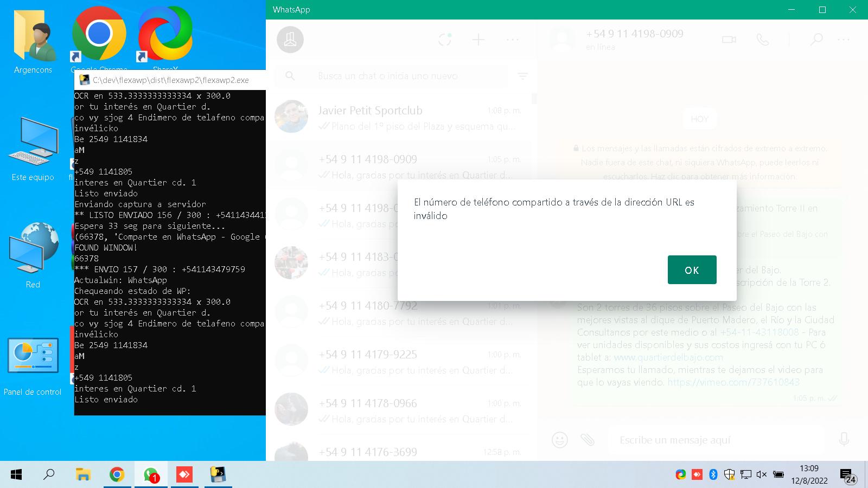Screen dimensions: 868x488
Task: Open the Argencons desktop folder
Action: pos(33,41)
